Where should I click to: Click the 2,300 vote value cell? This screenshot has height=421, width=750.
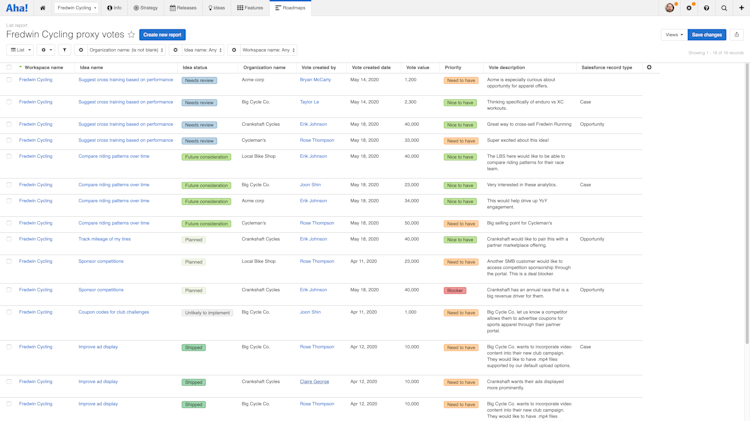click(x=410, y=102)
